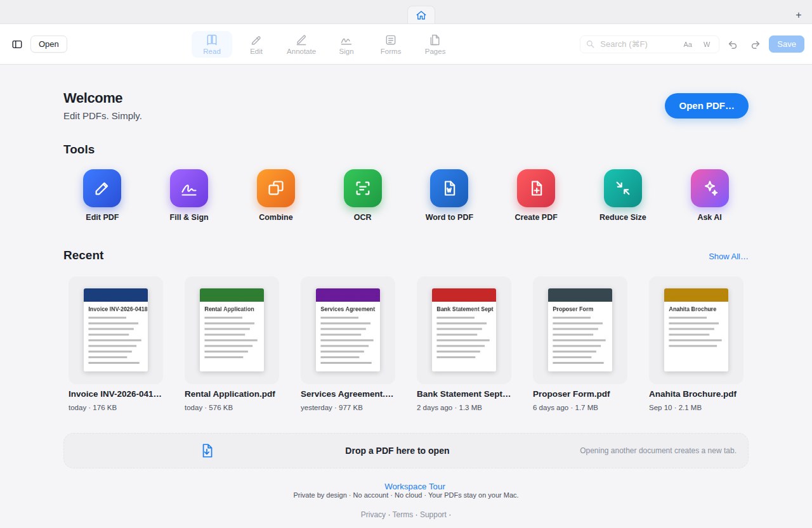
Task: Switch to the Annotate mode tab
Action: coord(301,44)
